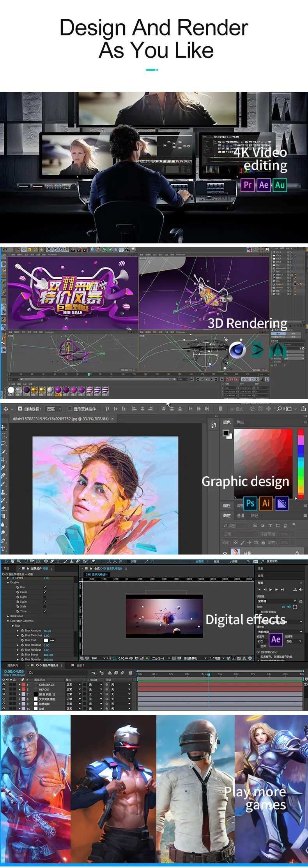Click the share icon in Photoshop options bar

click(303, 408)
